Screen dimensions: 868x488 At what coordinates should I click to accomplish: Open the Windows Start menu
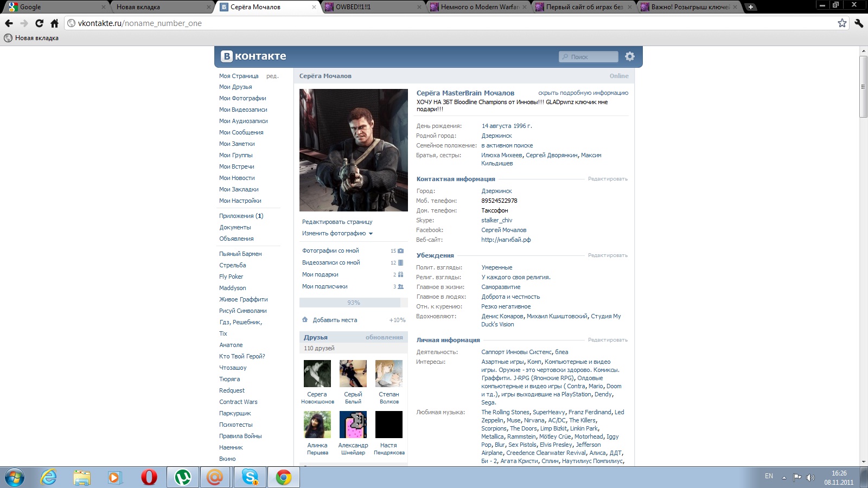[14, 478]
